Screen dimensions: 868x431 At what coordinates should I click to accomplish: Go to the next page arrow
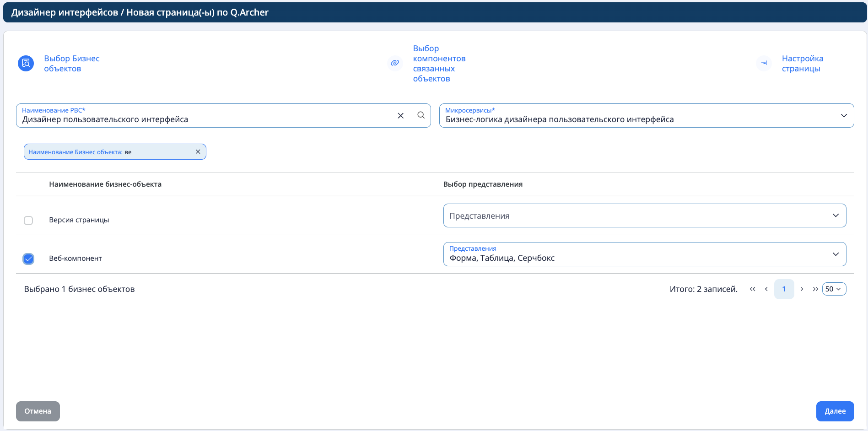pos(802,289)
